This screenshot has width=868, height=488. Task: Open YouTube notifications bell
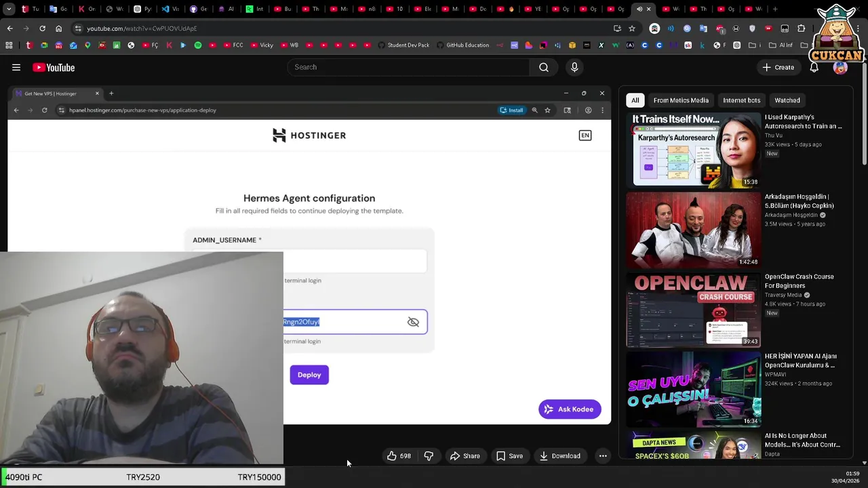click(x=814, y=67)
